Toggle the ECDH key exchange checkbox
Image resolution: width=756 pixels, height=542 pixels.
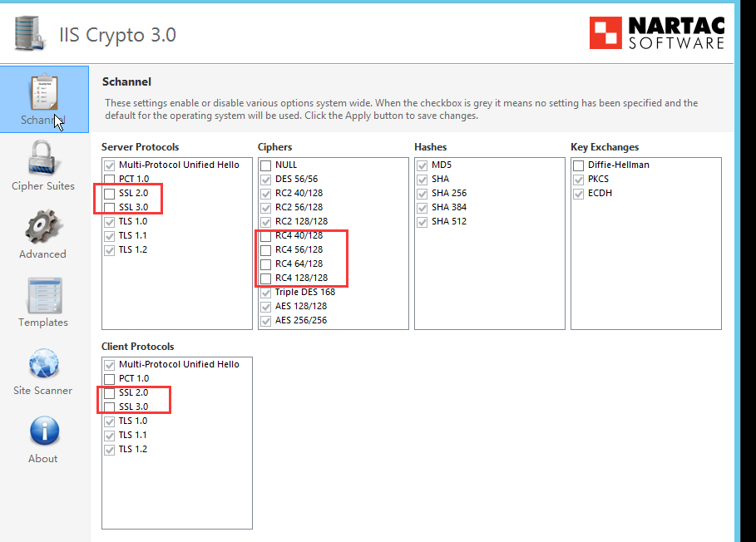click(579, 194)
